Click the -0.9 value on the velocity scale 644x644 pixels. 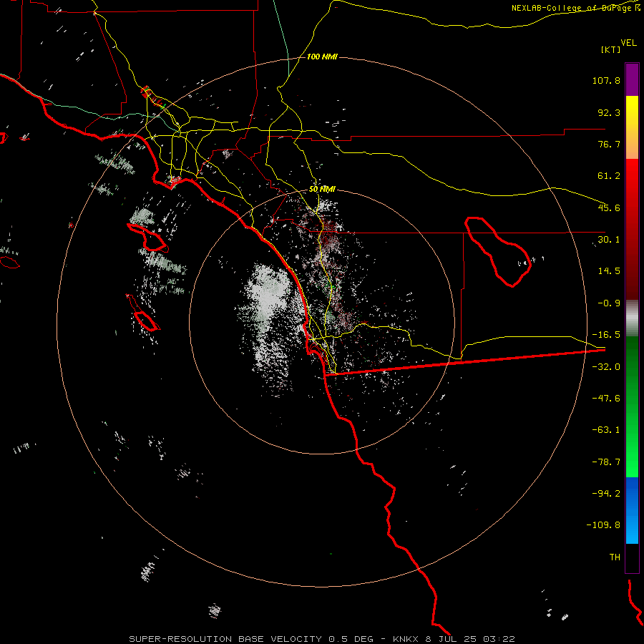point(609,303)
